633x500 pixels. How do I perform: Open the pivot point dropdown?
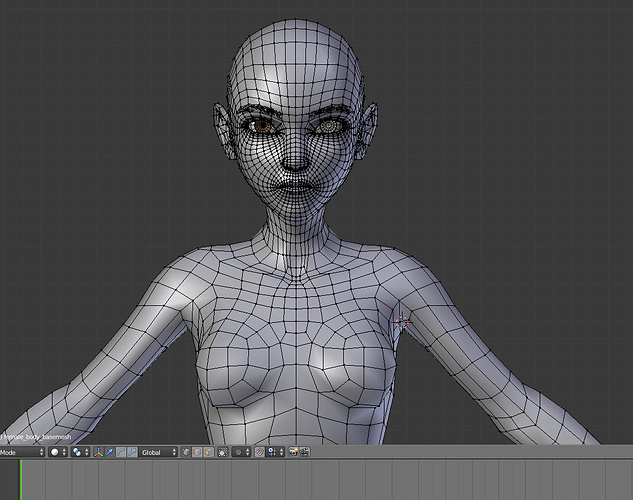(x=80, y=452)
